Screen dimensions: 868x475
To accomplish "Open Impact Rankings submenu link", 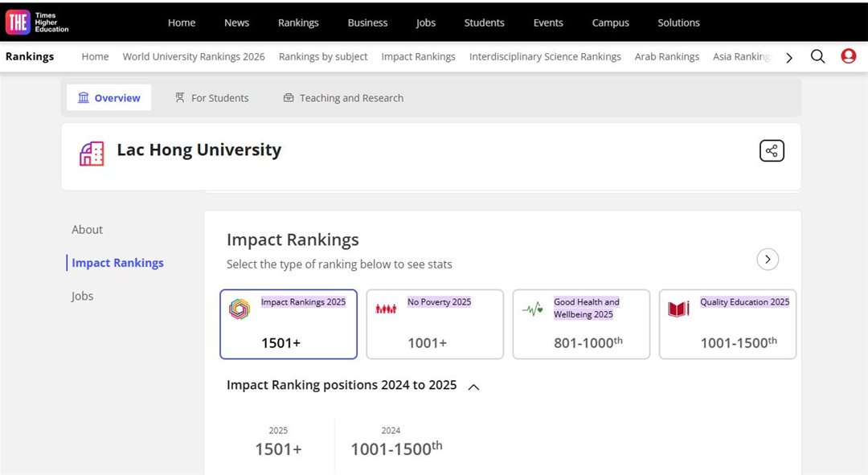I will point(419,56).
